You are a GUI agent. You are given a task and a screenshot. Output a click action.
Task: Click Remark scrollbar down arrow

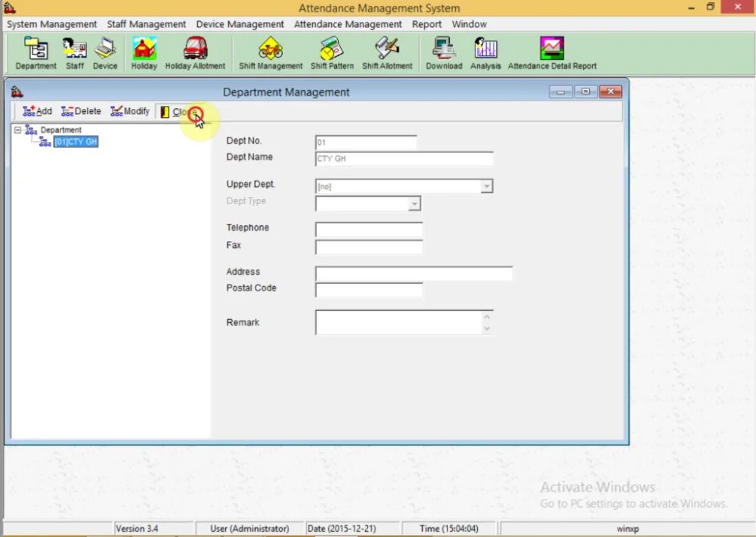click(x=487, y=328)
